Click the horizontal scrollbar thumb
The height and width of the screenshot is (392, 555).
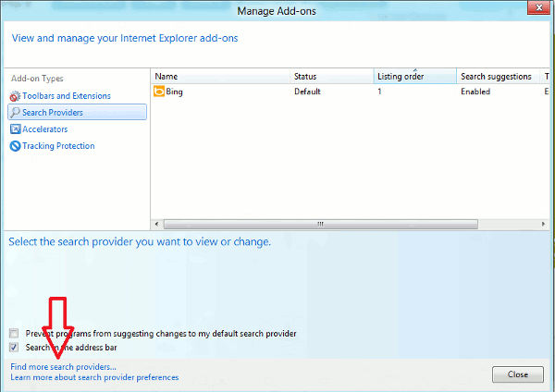click(321, 224)
